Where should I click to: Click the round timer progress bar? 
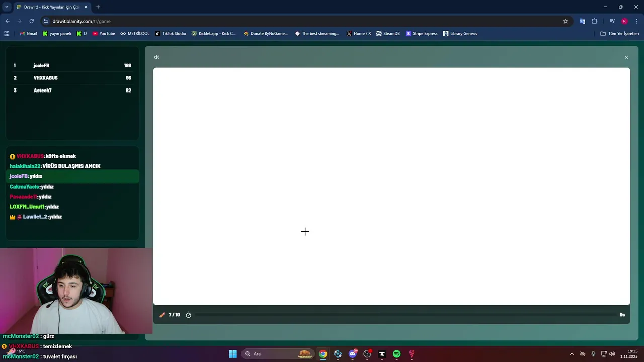point(405,315)
